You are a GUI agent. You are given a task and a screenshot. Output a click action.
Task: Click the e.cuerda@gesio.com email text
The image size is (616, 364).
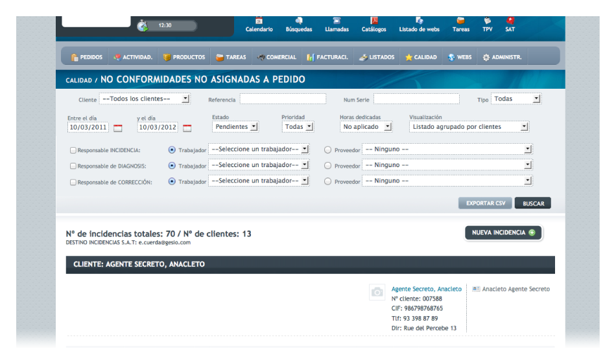click(x=165, y=242)
